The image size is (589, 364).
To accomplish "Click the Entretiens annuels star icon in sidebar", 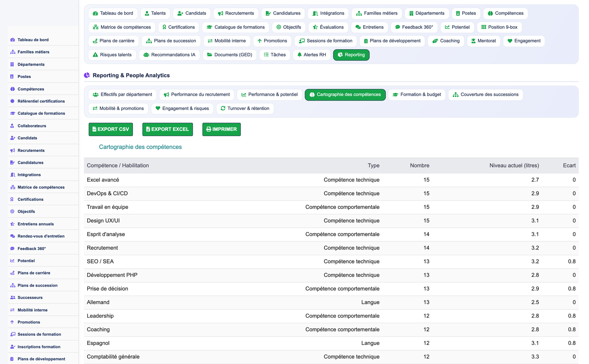I will [x=13, y=224].
